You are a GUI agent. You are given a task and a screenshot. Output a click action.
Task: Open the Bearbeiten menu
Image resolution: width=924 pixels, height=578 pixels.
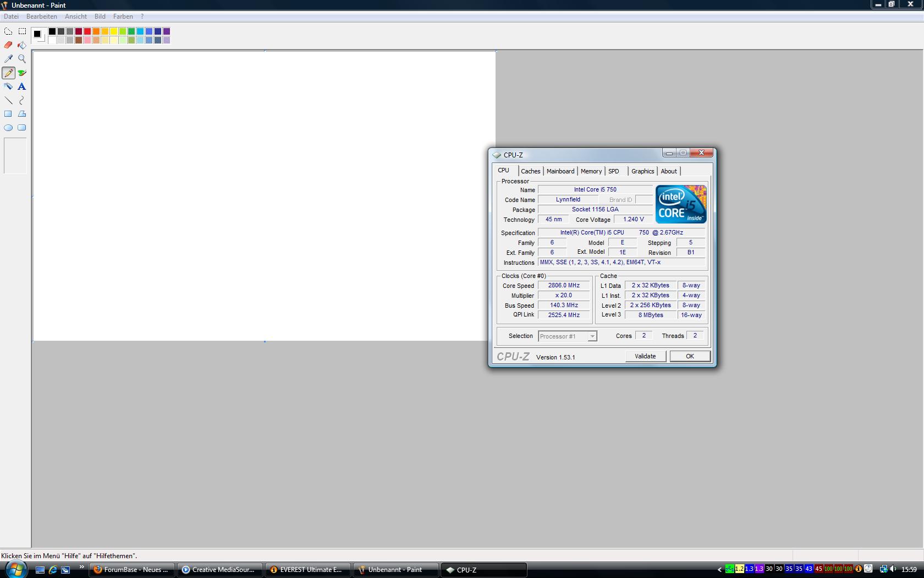[x=41, y=17]
